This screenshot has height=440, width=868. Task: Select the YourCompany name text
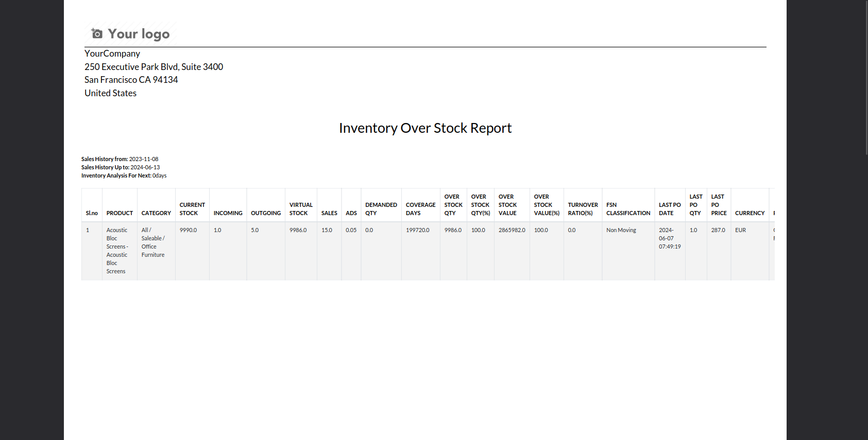click(x=112, y=54)
